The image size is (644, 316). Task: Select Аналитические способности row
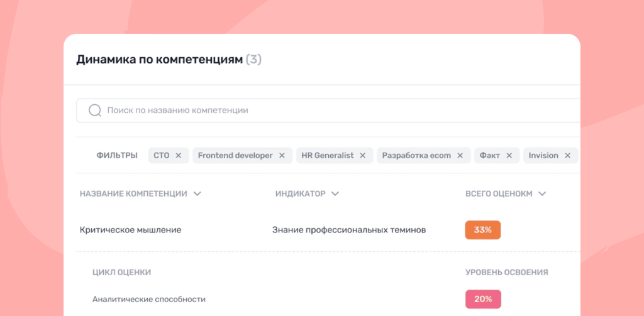pyautogui.click(x=149, y=299)
